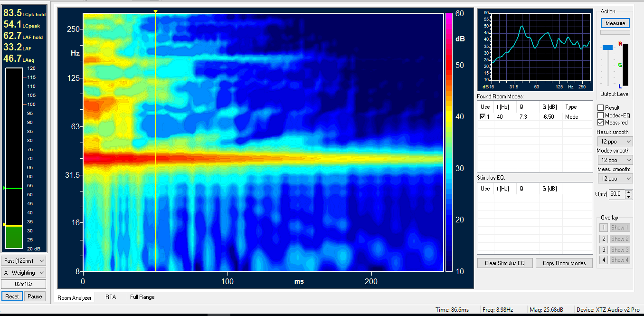The image size is (644, 316).
Task: Clear Stimulus EQ list
Action: pyautogui.click(x=505, y=263)
